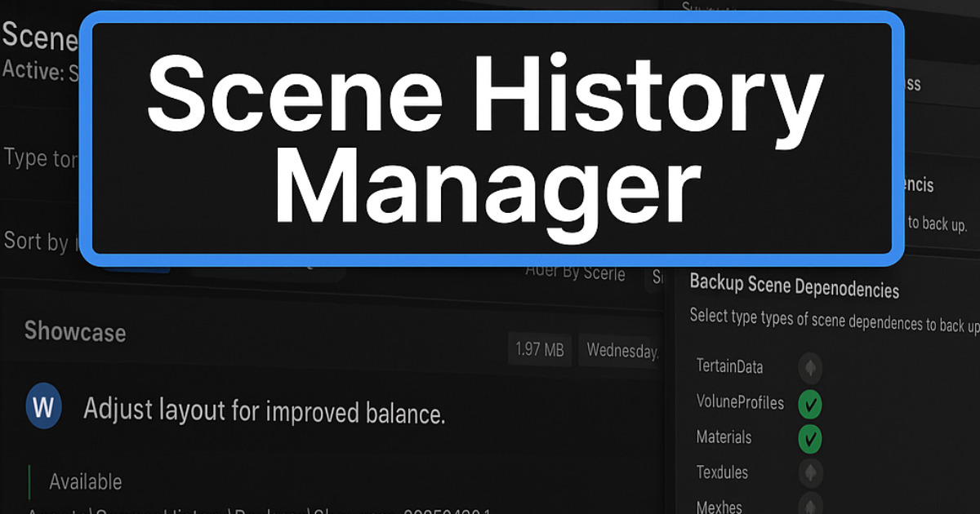Select the highlighted blue sort button
Viewport: 980px width, 514px height.
tap(135, 269)
